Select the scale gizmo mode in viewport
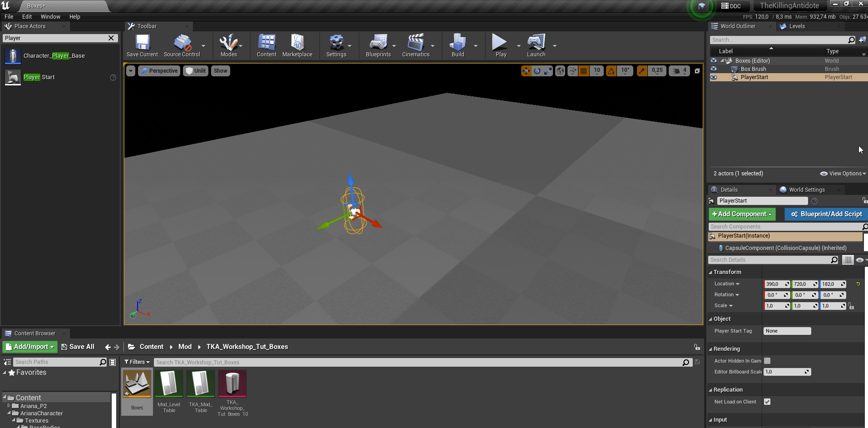Screen dimensions: 868x428 click(x=548, y=71)
